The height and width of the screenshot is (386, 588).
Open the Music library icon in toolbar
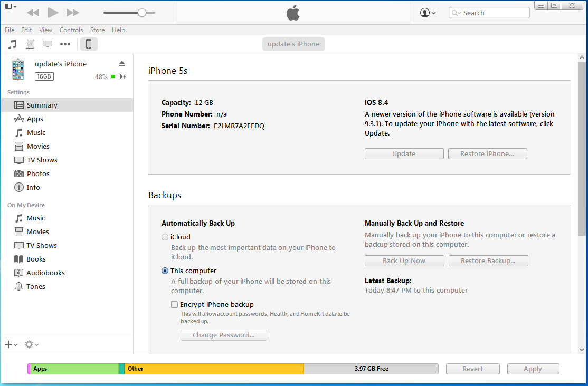pos(12,44)
